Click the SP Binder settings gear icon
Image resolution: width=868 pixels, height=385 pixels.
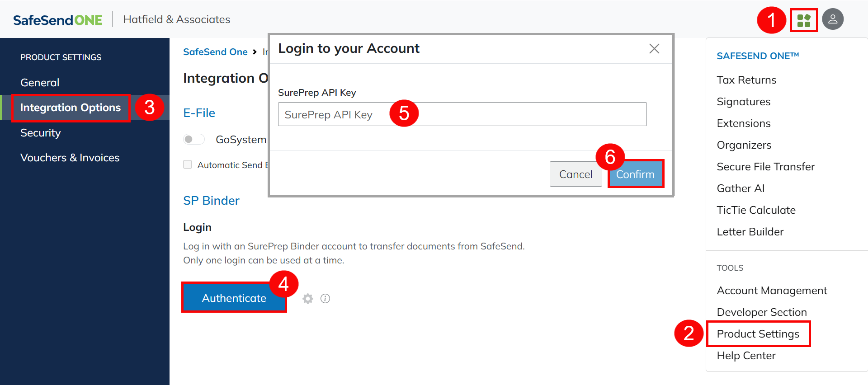(x=308, y=299)
